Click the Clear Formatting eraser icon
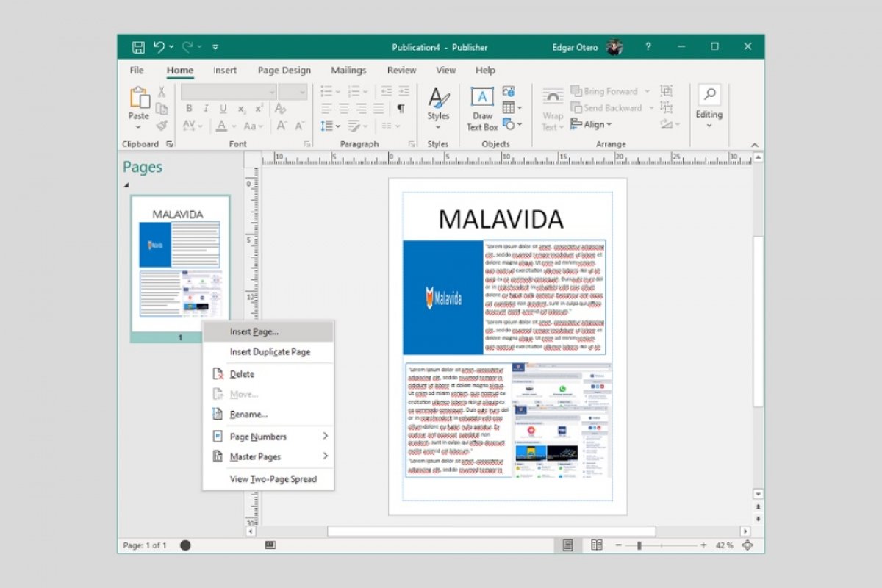The image size is (882, 588). 280,109
